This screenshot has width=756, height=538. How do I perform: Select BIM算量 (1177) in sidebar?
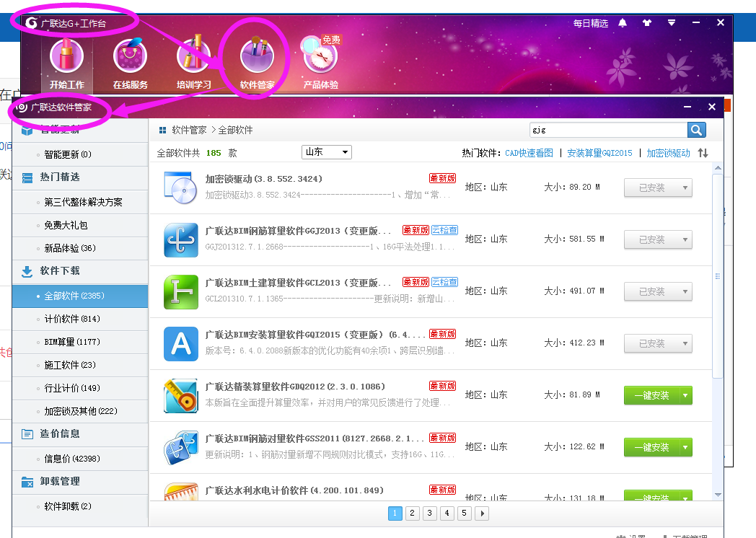coord(80,343)
